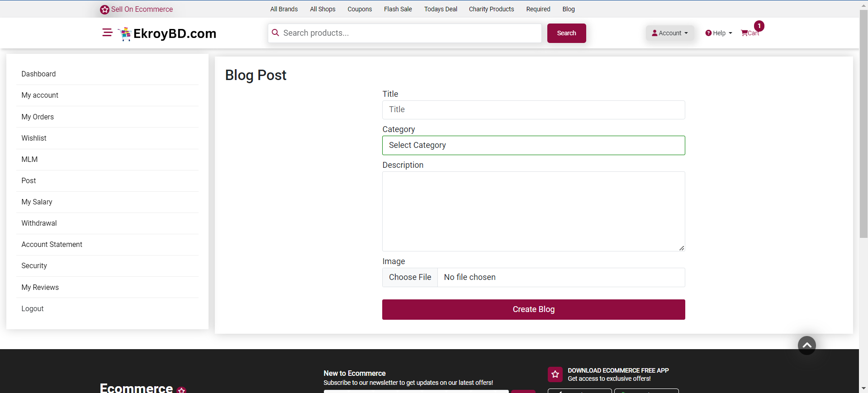Open the Select Category dropdown

pos(533,145)
